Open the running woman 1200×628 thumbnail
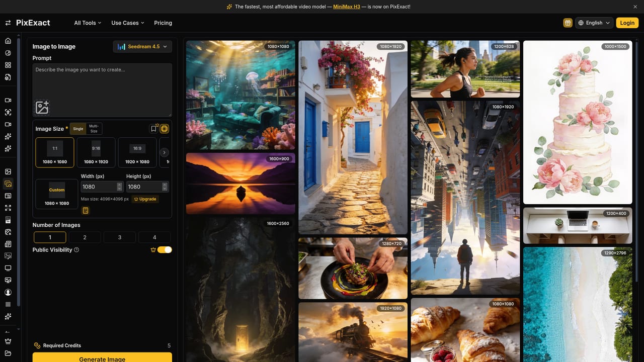The width and height of the screenshot is (644, 362). [x=465, y=69]
